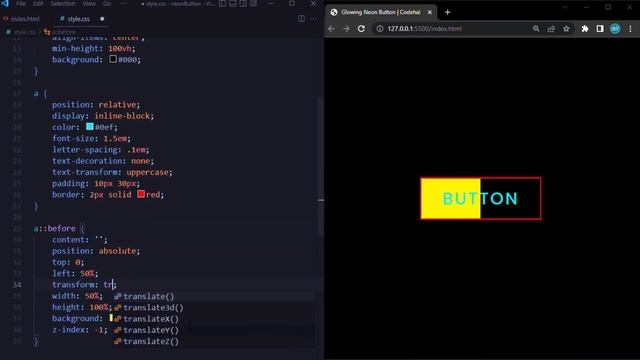Screen dimensions: 640x360
Task: Open the Chrome extensions puzzle icon
Action: pos(585,29)
